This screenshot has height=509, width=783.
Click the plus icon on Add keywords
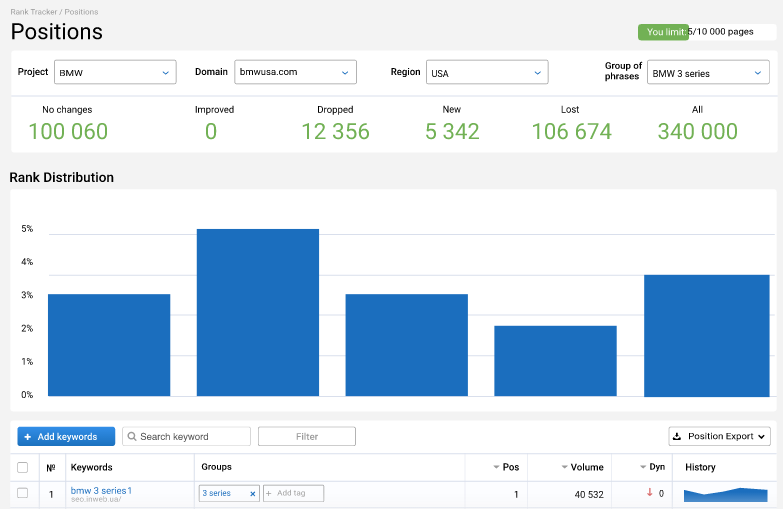point(27,437)
